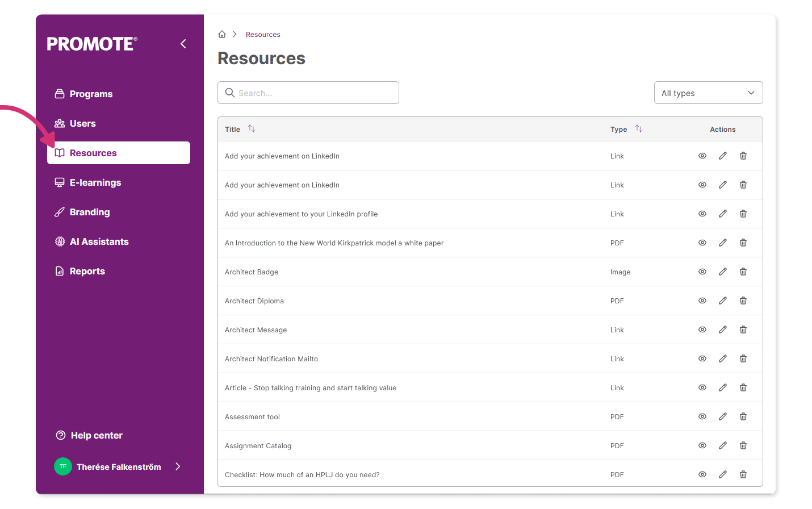Click the TF user avatar
Screen dimensions: 812x509
pyautogui.click(x=63, y=466)
